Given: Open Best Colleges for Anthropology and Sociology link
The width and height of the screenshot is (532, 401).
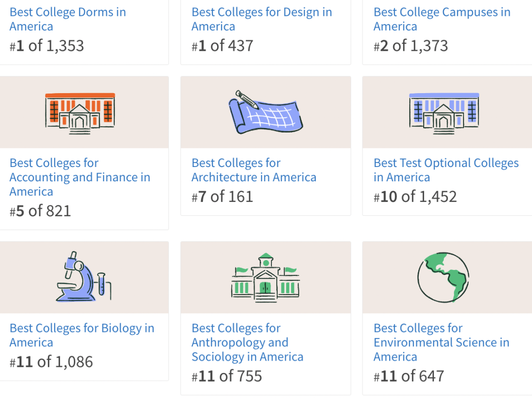Looking at the screenshot, I should tap(247, 342).
